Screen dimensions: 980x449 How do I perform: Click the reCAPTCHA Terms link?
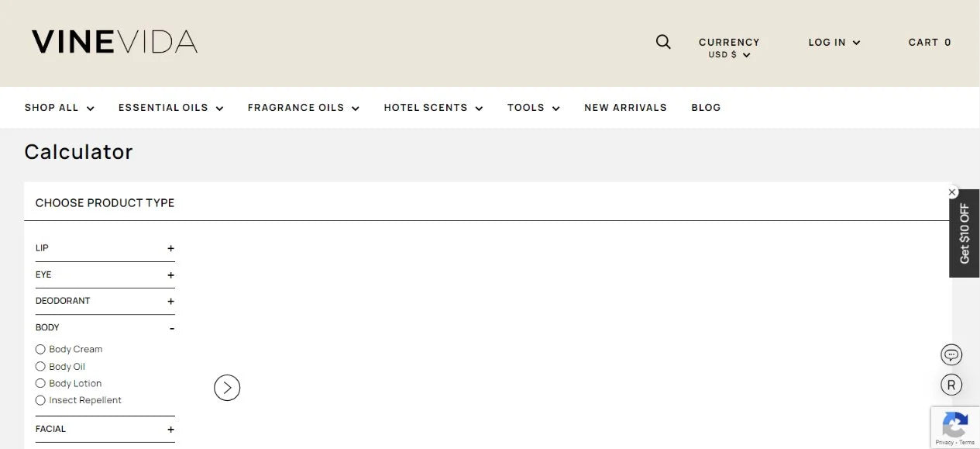(x=968, y=443)
